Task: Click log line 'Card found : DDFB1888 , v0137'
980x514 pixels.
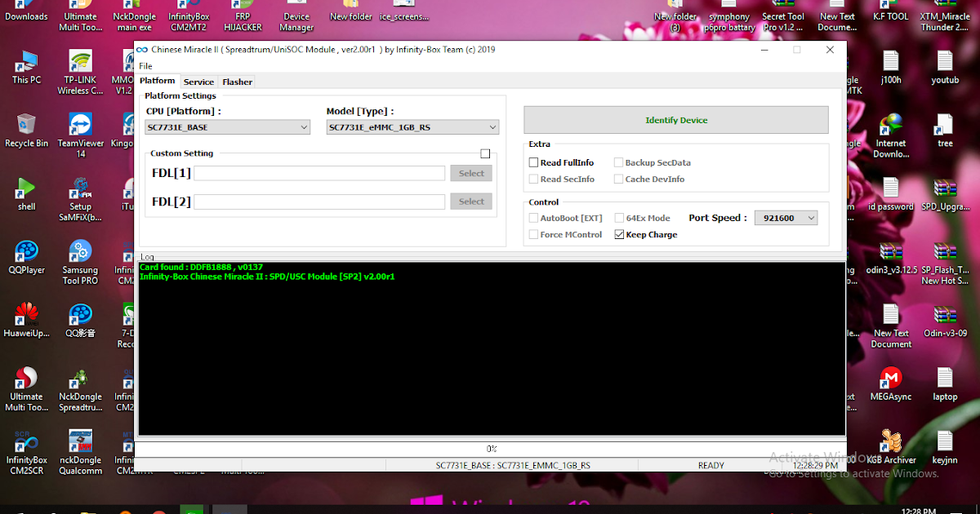Action: click(x=201, y=267)
